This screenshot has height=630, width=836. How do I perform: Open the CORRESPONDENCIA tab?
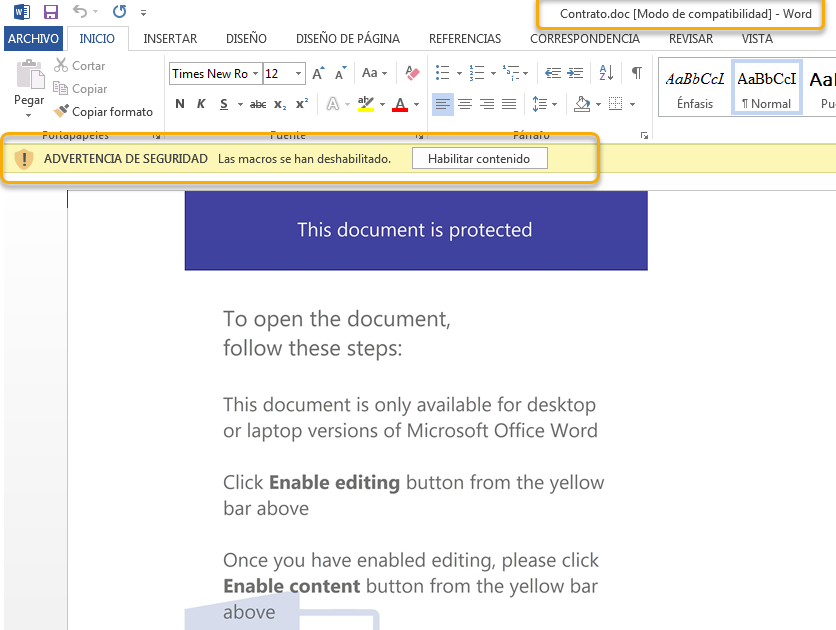point(584,38)
